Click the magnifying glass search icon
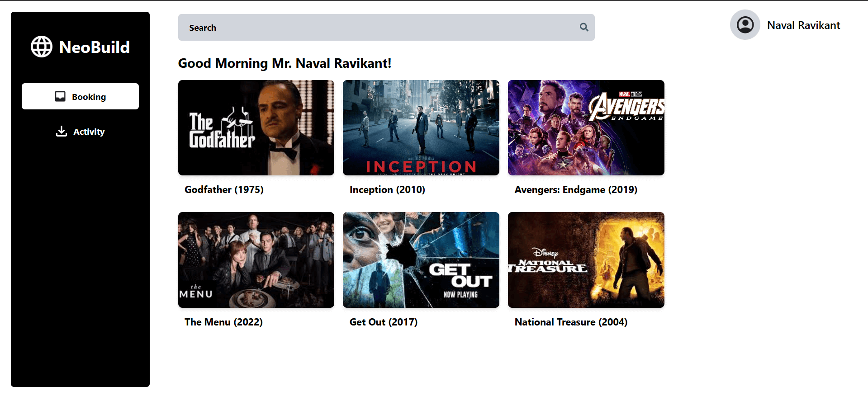Viewport: 868px width, 396px height. 584,28
